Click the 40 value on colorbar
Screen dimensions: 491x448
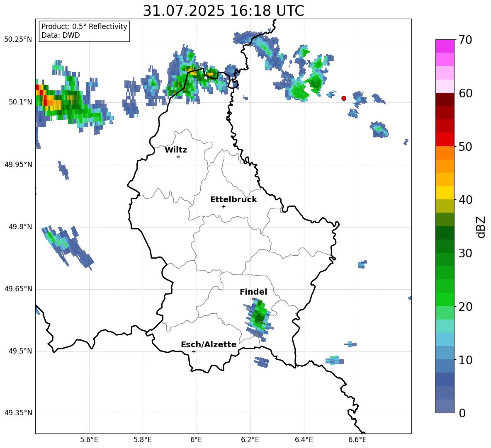pos(465,200)
